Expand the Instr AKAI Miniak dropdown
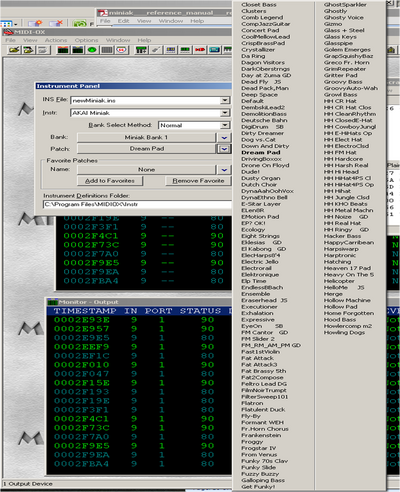The image size is (400, 492). click(225, 113)
